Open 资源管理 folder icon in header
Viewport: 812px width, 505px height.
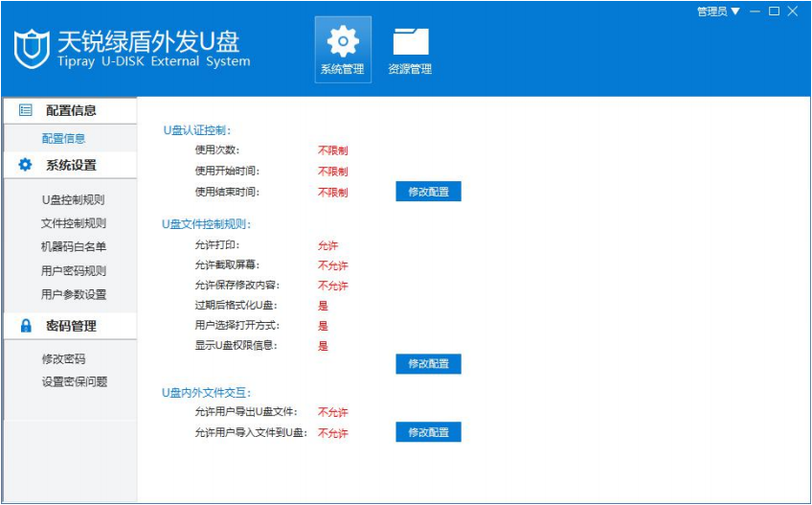pyautogui.click(x=410, y=50)
